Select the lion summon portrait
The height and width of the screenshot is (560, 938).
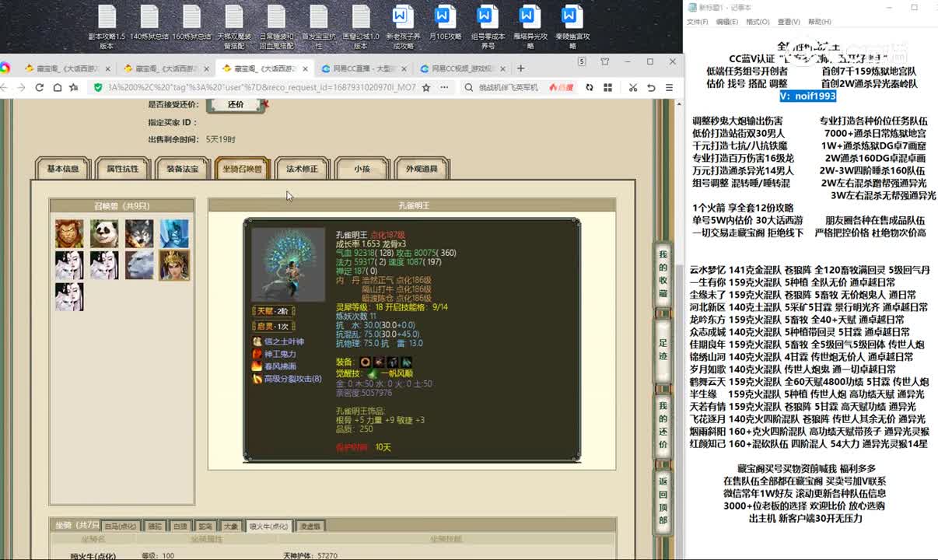(69, 233)
